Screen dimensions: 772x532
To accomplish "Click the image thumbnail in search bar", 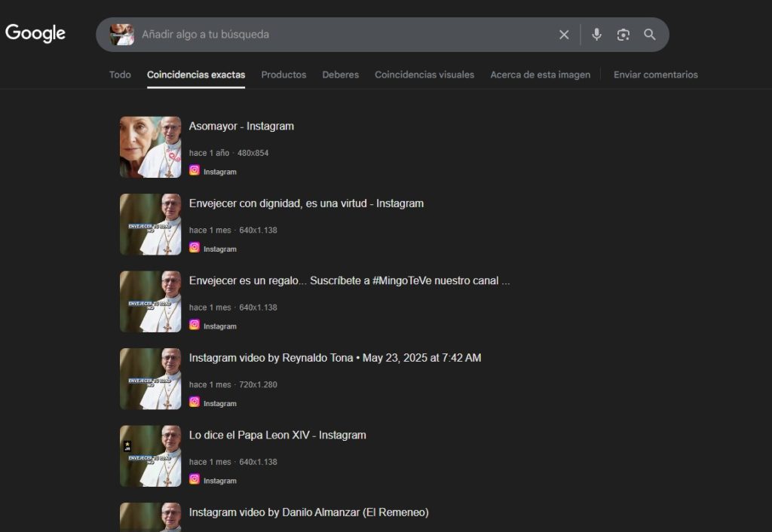I will [x=121, y=35].
